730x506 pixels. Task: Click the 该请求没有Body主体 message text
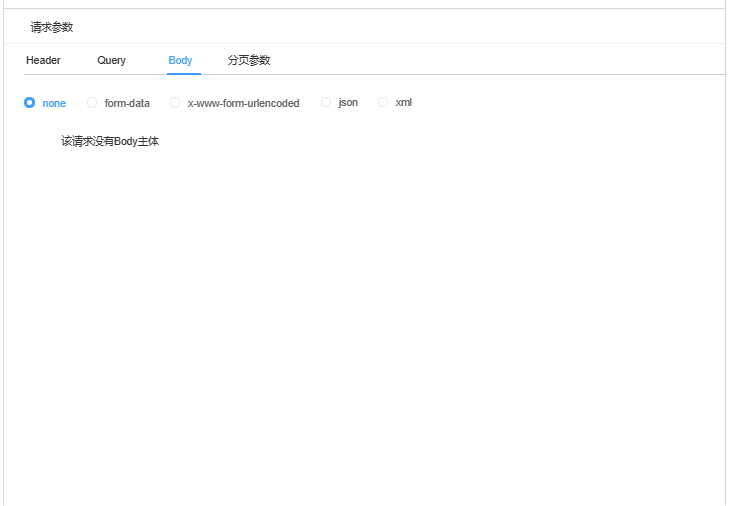110,141
